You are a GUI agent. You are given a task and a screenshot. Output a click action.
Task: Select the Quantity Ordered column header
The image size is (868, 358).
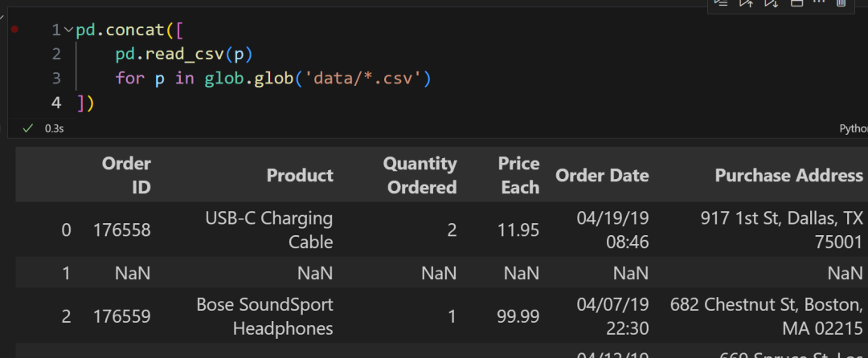(420, 175)
